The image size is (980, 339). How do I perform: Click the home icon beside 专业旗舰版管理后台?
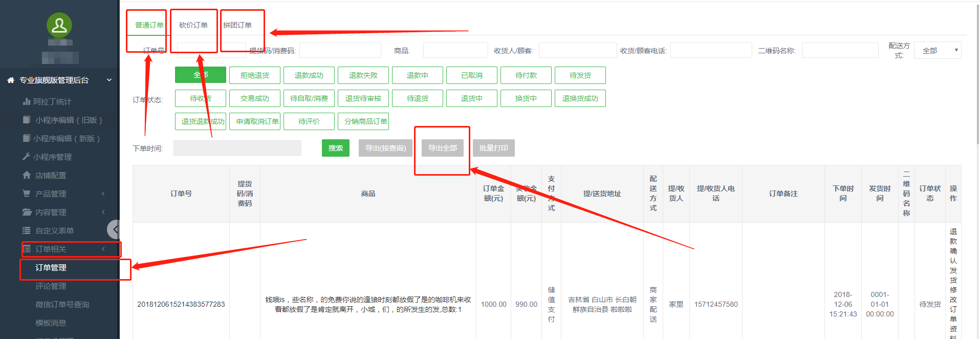click(11, 80)
